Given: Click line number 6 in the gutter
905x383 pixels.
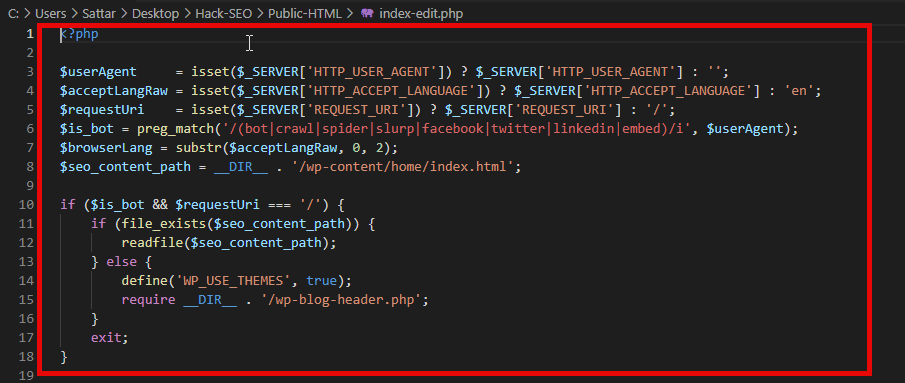Looking at the screenshot, I should click(x=29, y=129).
